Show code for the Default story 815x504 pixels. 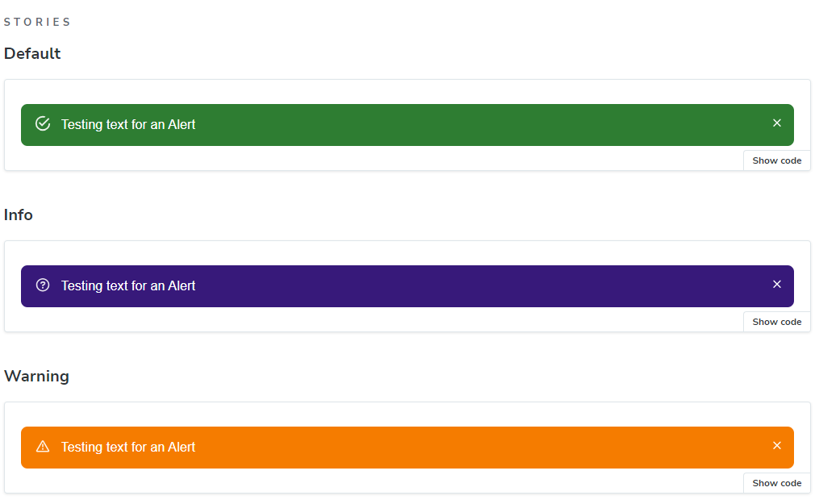[x=776, y=160]
